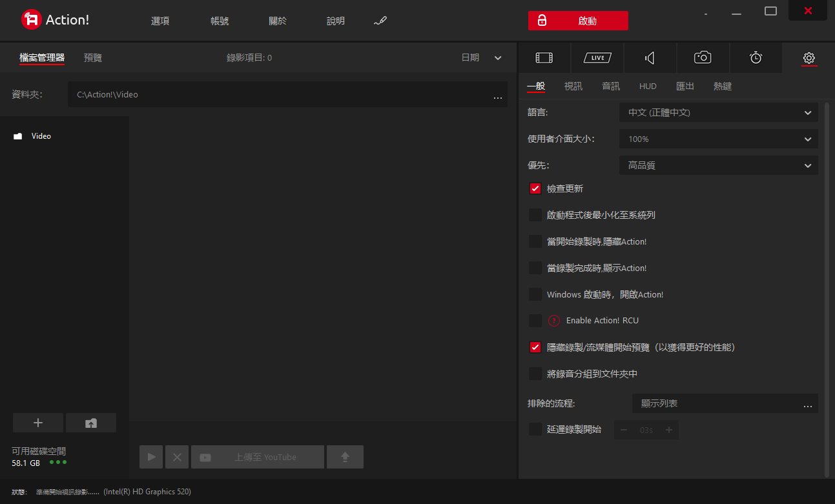Select the 視訊 settings tab
Viewport: 835px width, 504px height.
click(x=573, y=86)
